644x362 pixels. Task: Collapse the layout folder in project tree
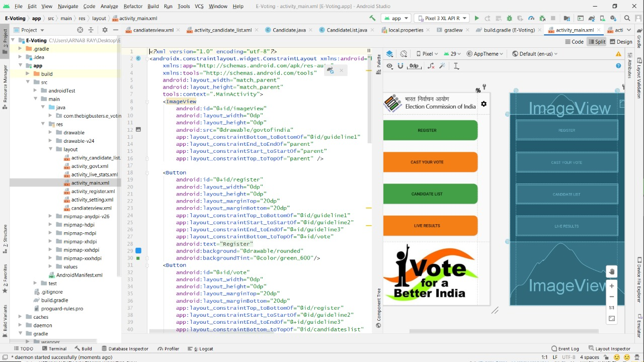click(51, 149)
